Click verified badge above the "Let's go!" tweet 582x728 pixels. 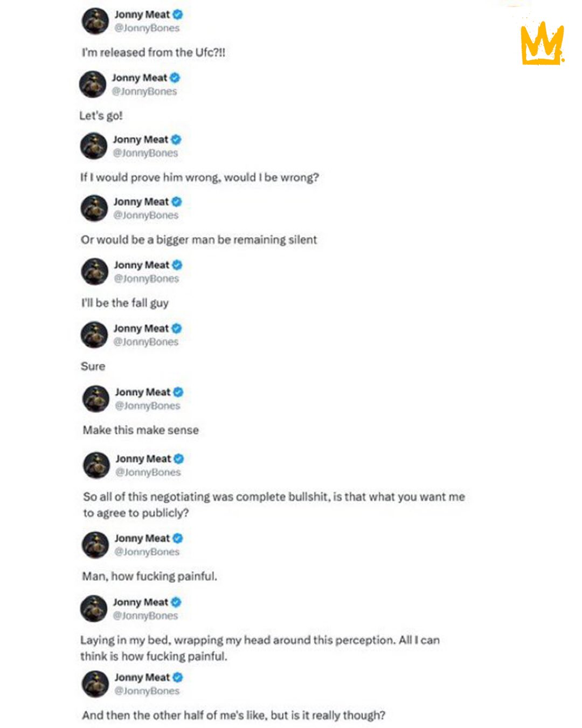point(175,78)
